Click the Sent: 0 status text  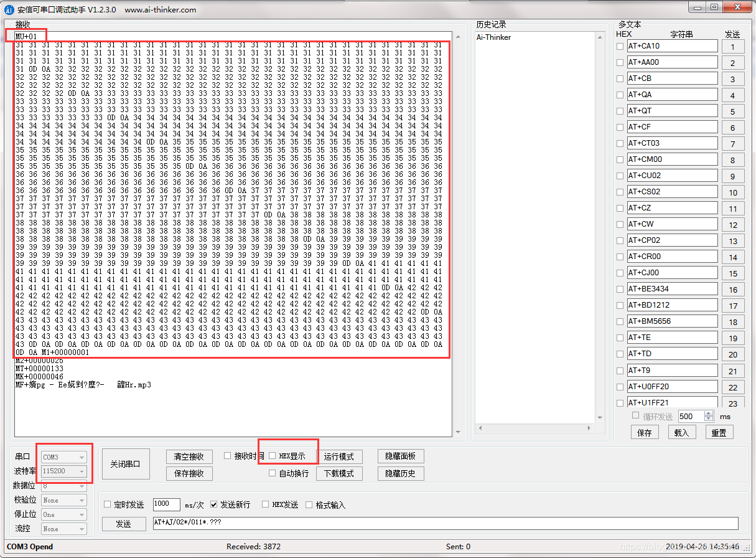458,547
